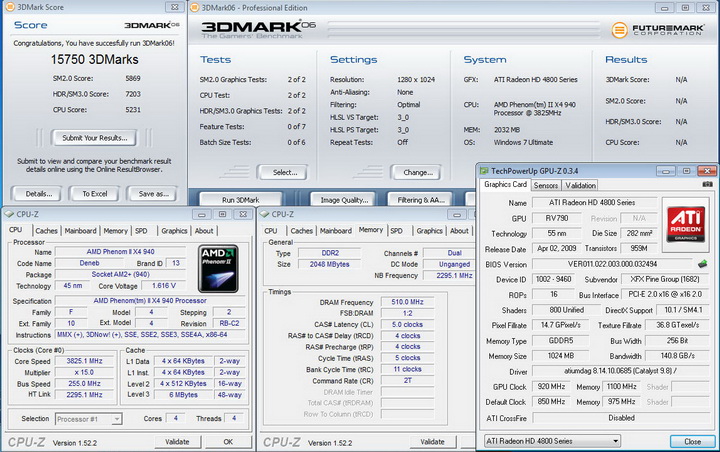Click the ATI Radeon logo in GPU-Z
This screenshot has height=452, width=720.
686,224
